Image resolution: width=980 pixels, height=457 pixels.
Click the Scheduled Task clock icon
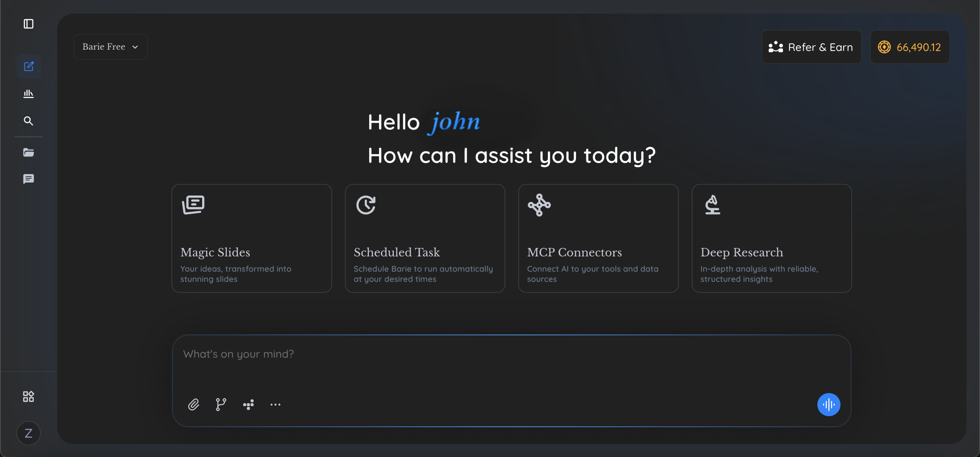click(366, 205)
